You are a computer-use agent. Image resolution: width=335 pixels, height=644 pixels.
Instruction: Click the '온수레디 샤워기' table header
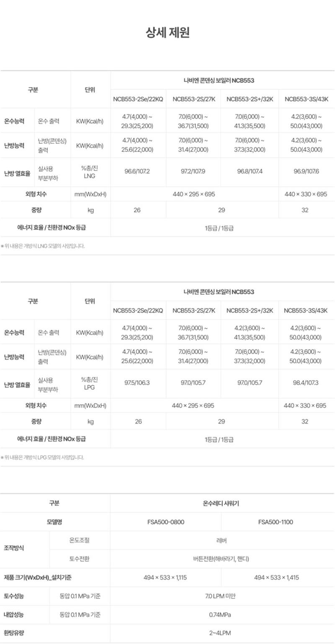pos(222,503)
